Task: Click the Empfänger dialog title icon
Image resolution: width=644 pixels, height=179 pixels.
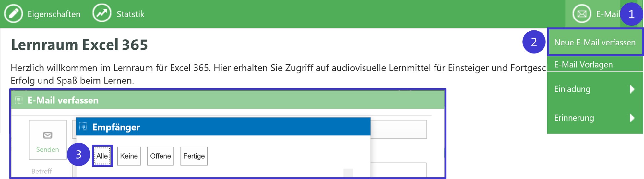Action: coord(83,126)
